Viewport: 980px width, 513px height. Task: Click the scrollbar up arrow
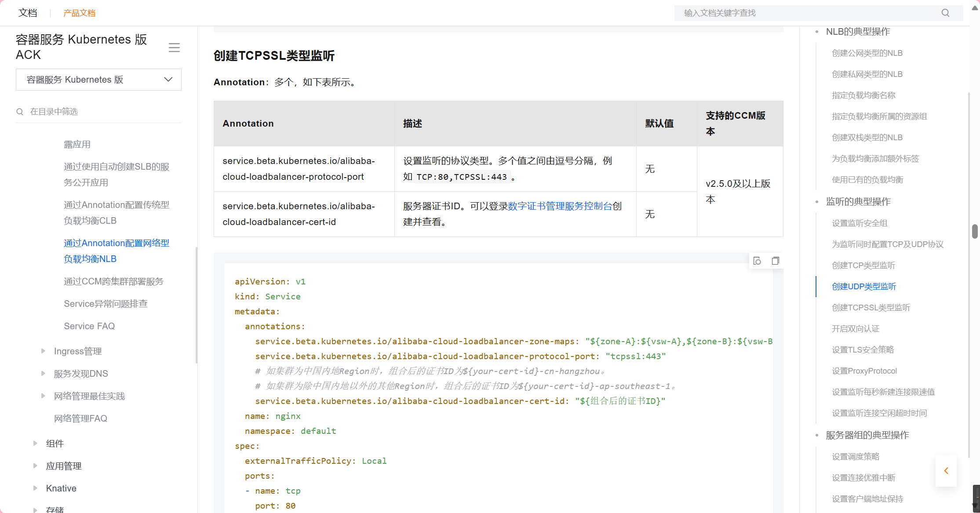click(x=975, y=8)
